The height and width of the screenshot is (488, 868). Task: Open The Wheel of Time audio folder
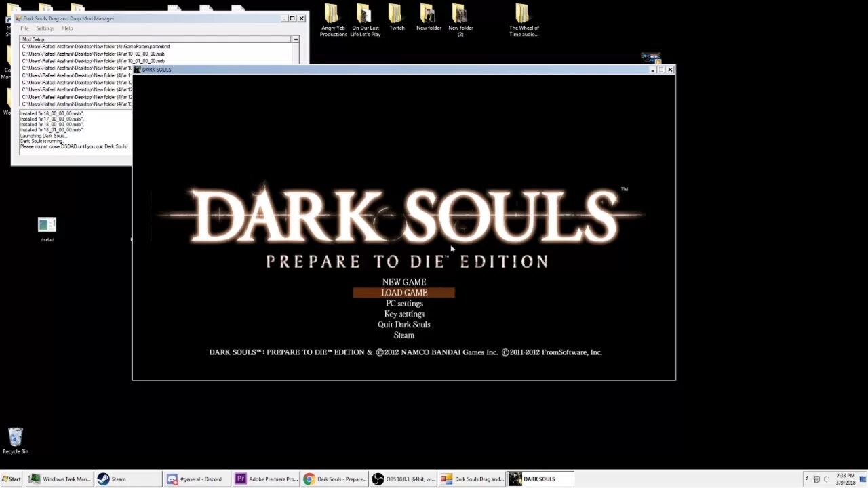click(x=524, y=20)
